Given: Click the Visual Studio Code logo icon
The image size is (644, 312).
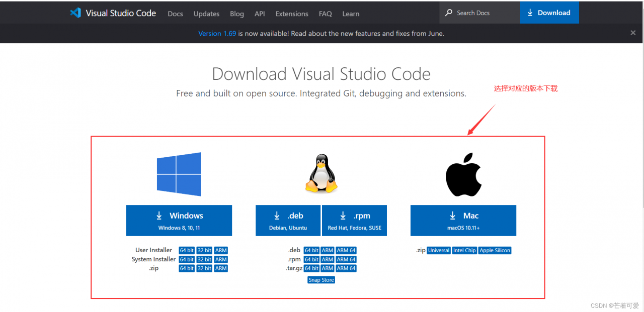Looking at the screenshot, I should click(x=75, y=13).
